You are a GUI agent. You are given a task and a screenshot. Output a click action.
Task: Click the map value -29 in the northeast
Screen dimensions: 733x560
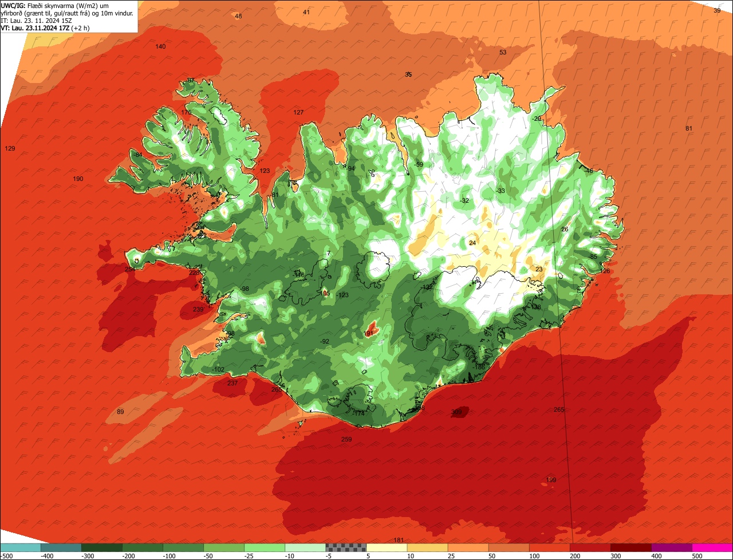pyautogui.click(x=537, y=119)
